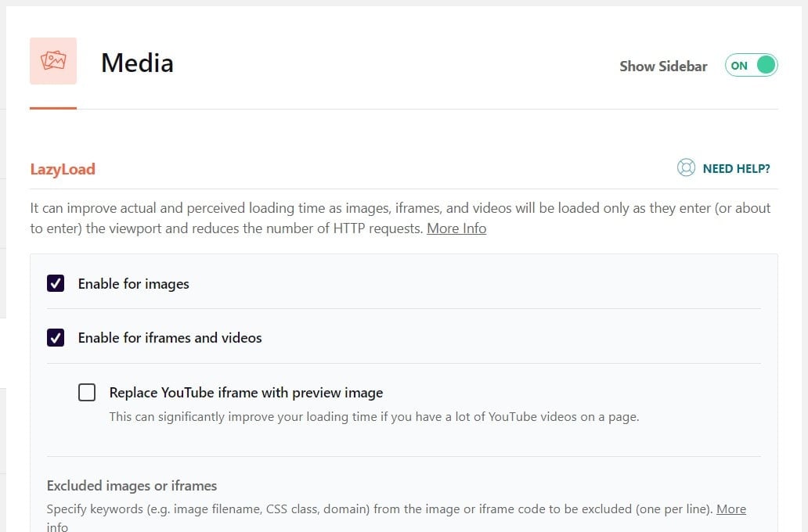This screenshot has width=808, height=532.
Task: Click the Show Sidebar label
Action: coord(663,66)
